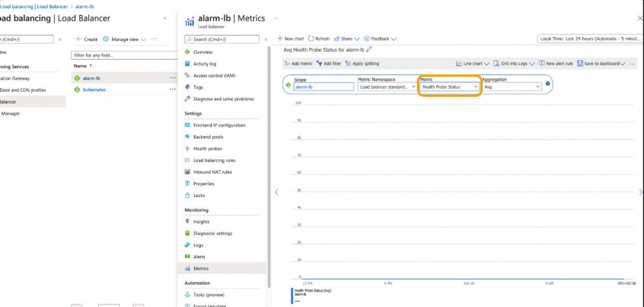Viewport: 644px width, 307px height.
Task: Select alarm-lb load balancer row
Action: (124, 78)
